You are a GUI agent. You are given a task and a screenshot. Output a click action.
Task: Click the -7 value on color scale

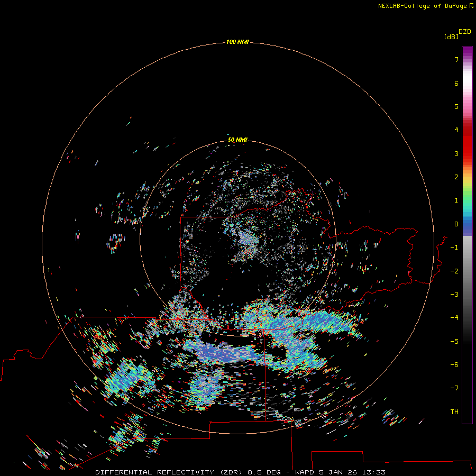point(454,388)
